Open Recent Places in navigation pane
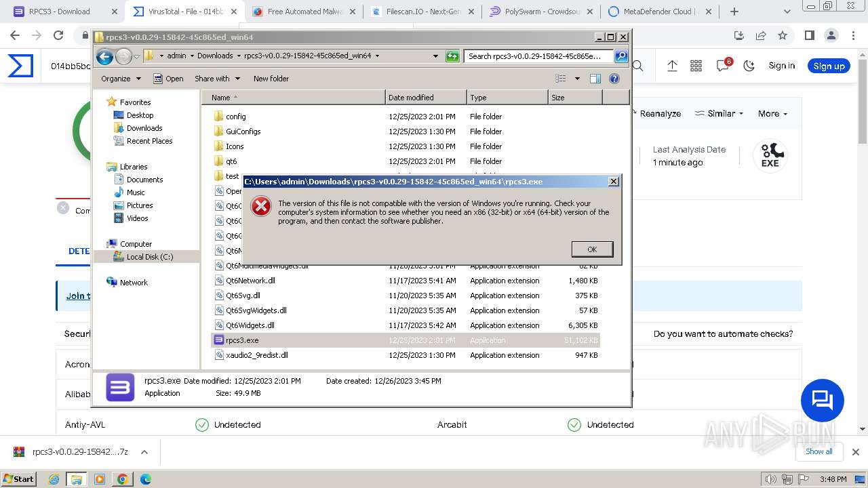Image resolution: width=868 pixels, height=488 pixels. pos(149,141)
